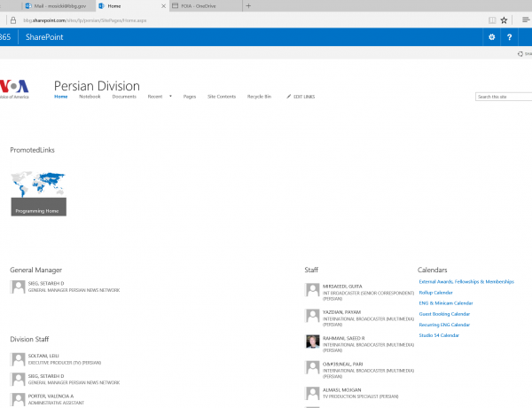Open Site Contents link
This screenshot has height=408, width=532.
click(222, 97)
